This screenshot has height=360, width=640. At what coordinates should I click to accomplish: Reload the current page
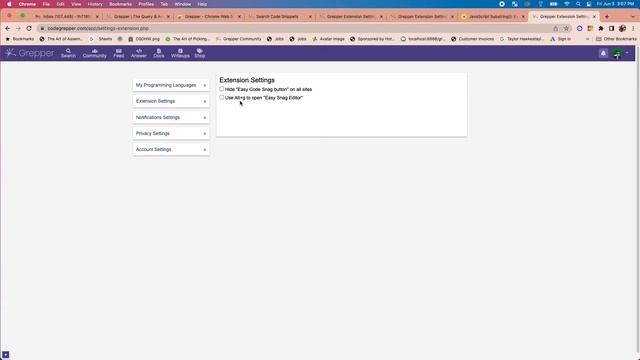(x=29, y=29)
